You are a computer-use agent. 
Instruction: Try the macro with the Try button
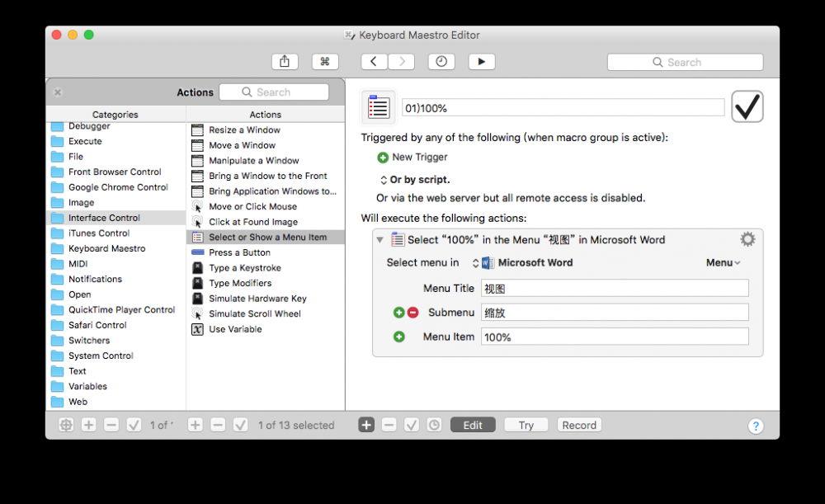[526, 425]
